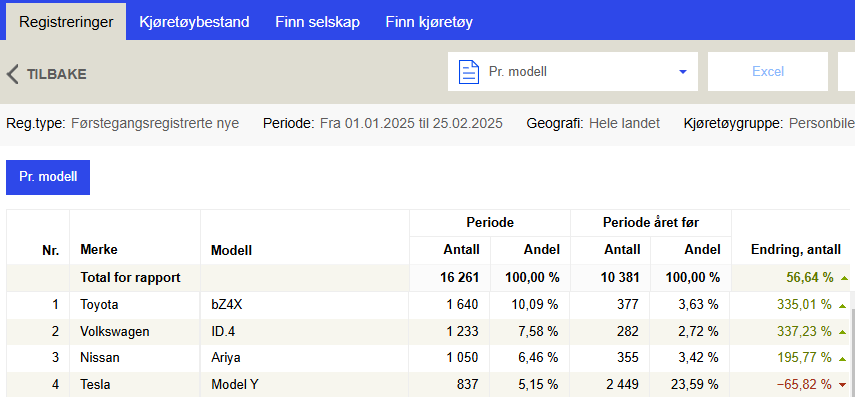Viewport: 855px width, 397px height.
Task: Click the document icon in report selector
Action: pos(469,72)
